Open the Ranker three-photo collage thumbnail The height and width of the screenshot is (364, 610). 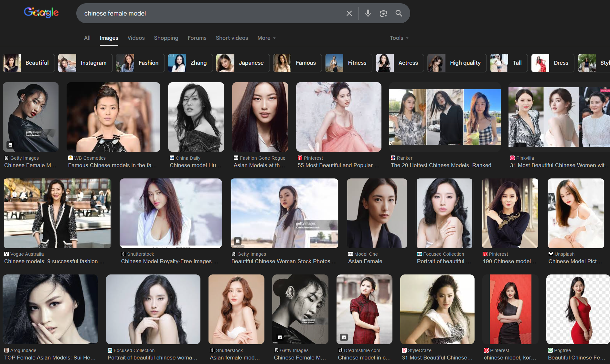(445, 117)
